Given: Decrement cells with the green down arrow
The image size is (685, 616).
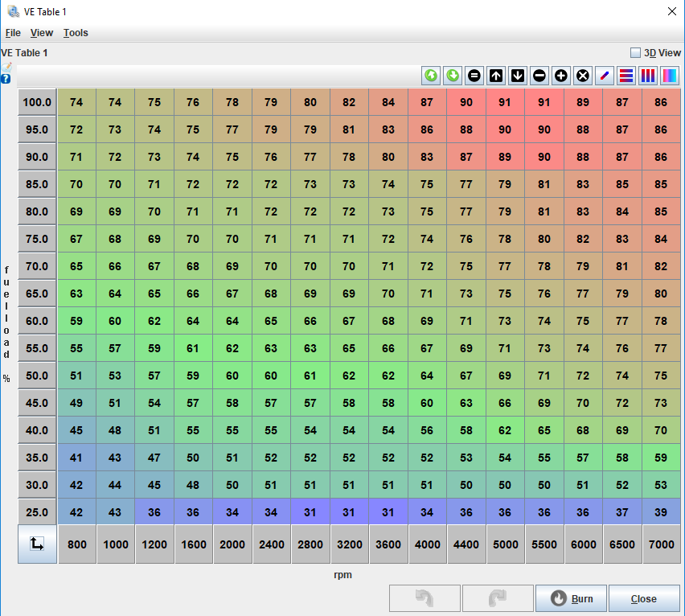Looking at the screenshot, I should point(452,75).
